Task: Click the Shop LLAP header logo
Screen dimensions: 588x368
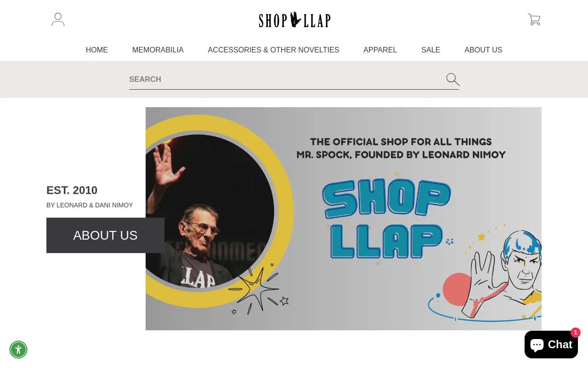Action: coord(294,20)
